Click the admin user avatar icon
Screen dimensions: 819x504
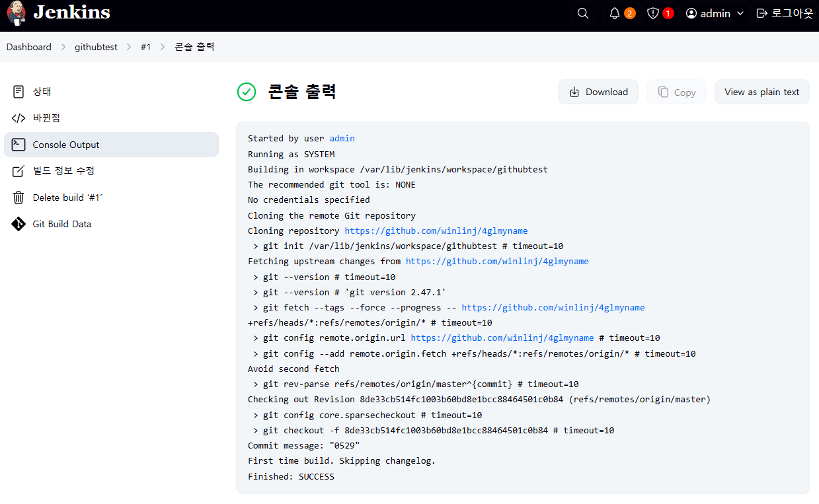click(691, 13)
